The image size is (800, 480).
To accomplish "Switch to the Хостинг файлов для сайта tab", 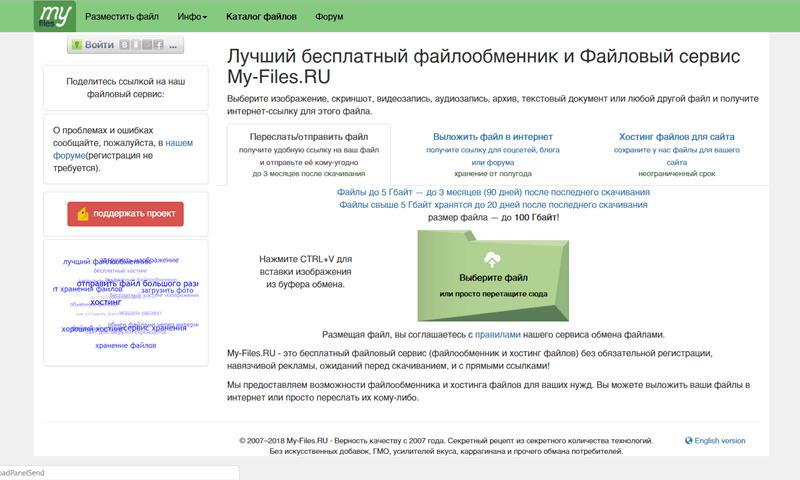I will (677, 136).
